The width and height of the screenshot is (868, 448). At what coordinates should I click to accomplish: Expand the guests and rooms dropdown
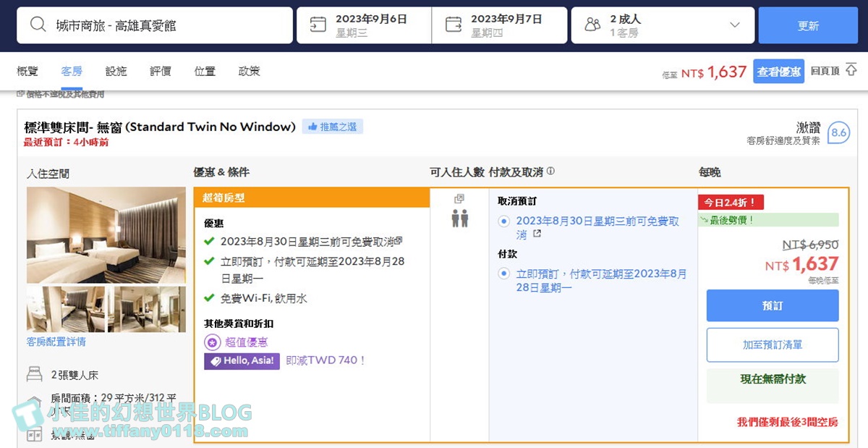735,25
